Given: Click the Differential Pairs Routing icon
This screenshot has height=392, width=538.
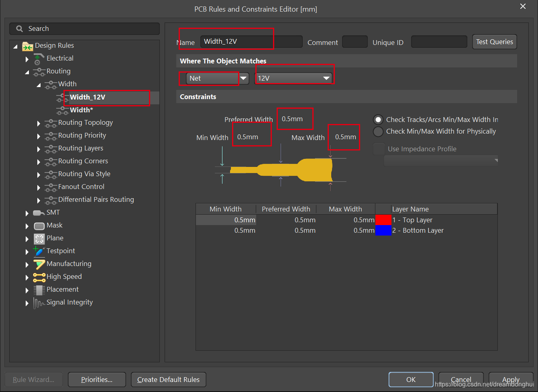Looking at the screenshot, I should click(x=51, y=200).
